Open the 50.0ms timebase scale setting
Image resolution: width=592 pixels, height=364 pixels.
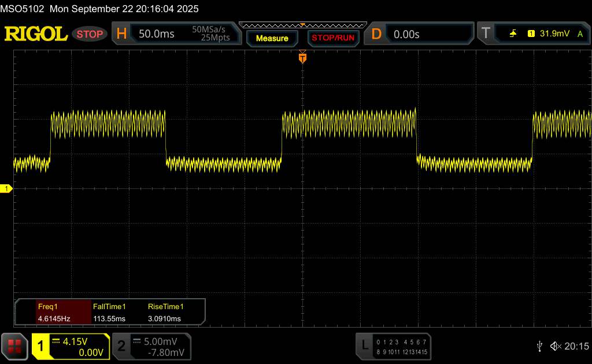click(x=157, y=34)
